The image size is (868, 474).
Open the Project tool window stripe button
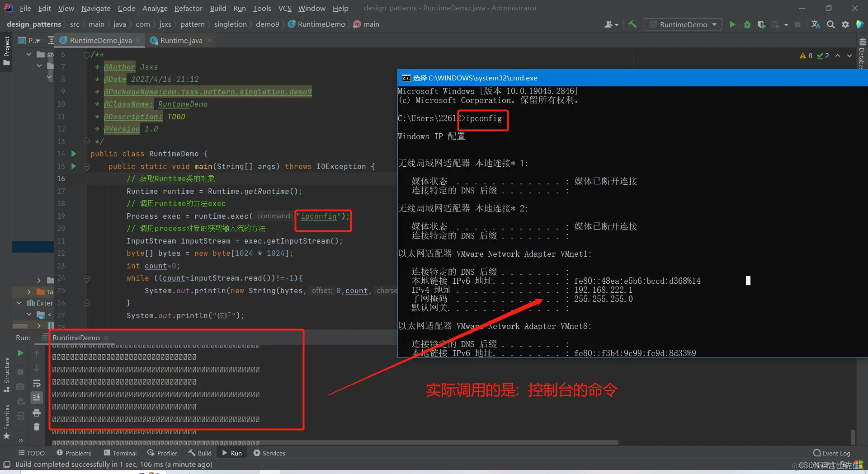[x=7, y=51]
